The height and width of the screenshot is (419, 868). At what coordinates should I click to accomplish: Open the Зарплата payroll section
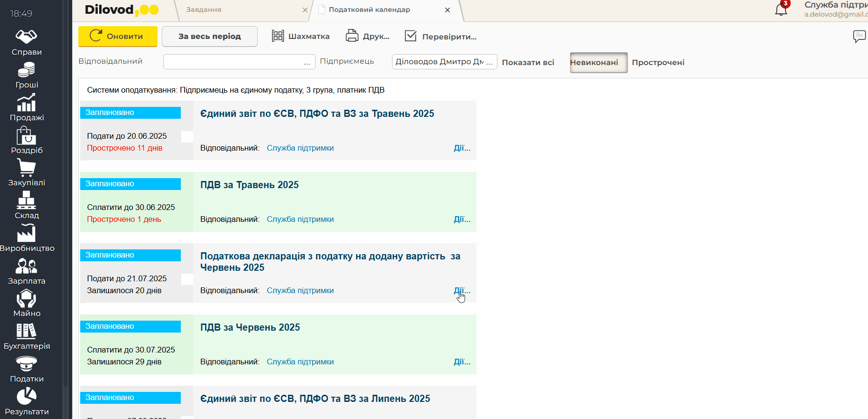[x=27, y=271]
